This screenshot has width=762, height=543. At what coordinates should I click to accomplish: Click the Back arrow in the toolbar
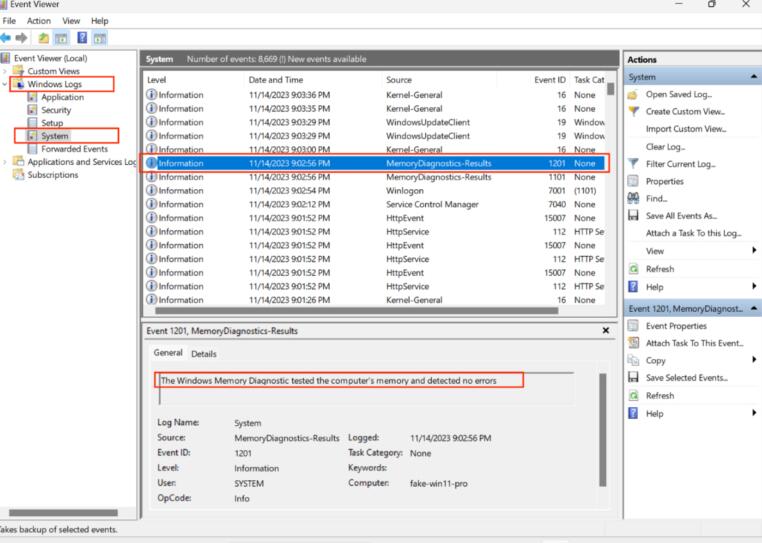[7, 38]
